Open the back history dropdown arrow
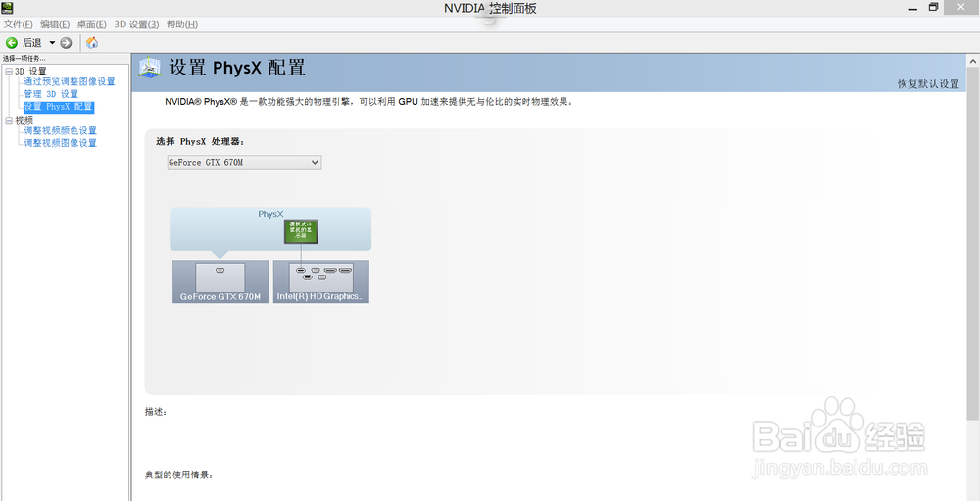 click(x=52, y=43)
